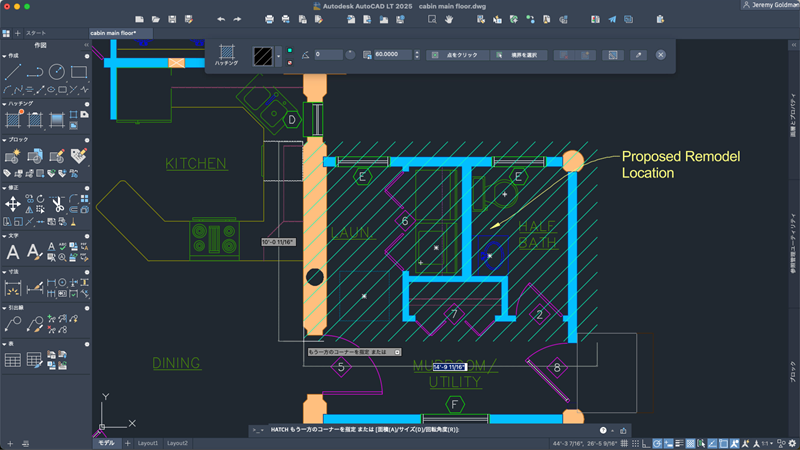Close the hatch editor bar

(661, 55)
